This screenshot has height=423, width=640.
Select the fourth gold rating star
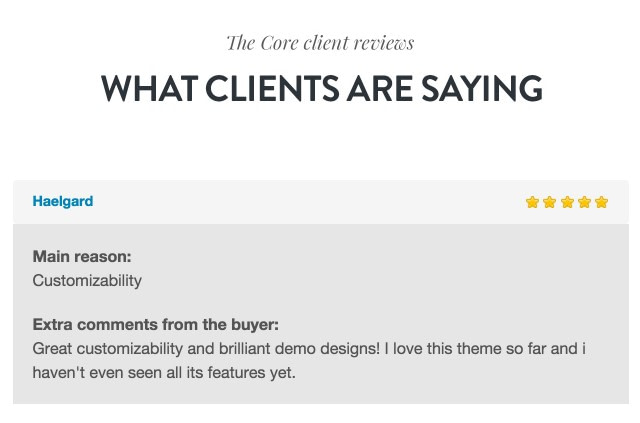click(x=584, y=202)
